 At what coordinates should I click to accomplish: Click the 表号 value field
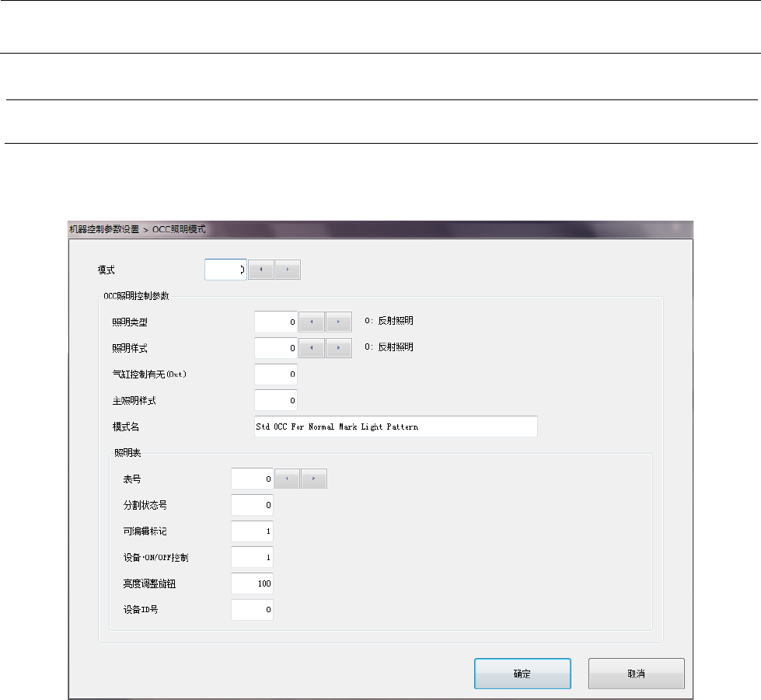(x=252, y=479)
